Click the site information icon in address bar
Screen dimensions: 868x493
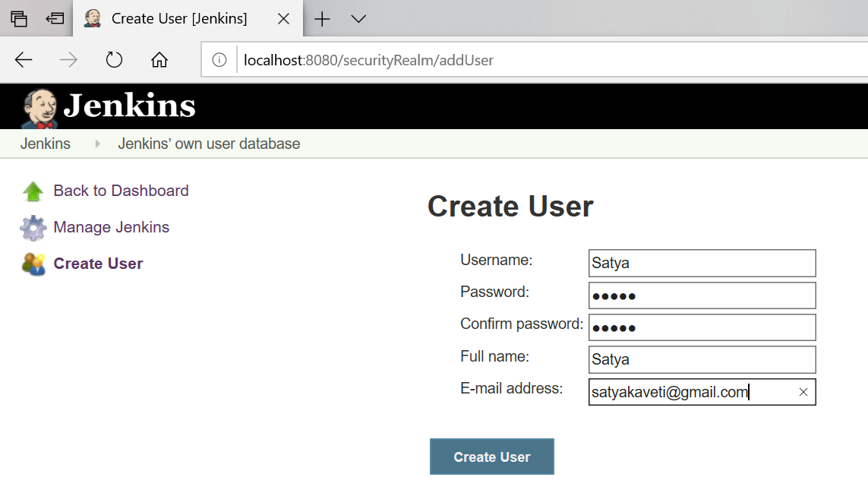click(219, 60)
